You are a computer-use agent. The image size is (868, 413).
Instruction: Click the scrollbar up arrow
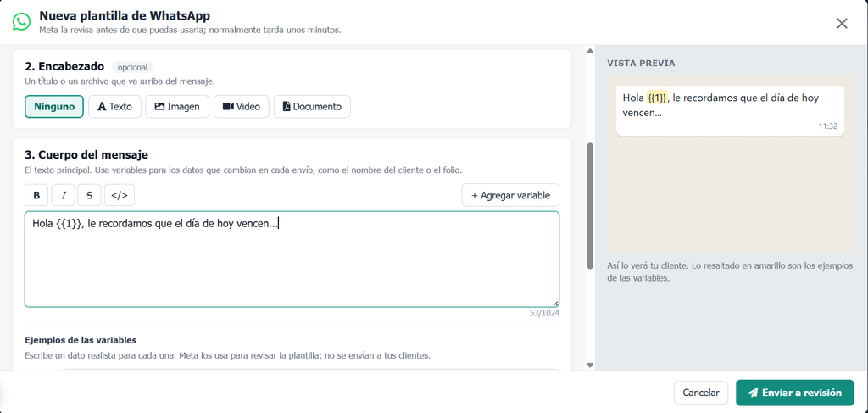pos(590,52)
